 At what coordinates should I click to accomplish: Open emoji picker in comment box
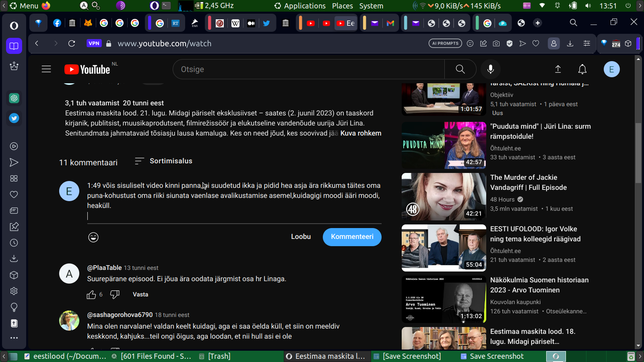point(93,237)
